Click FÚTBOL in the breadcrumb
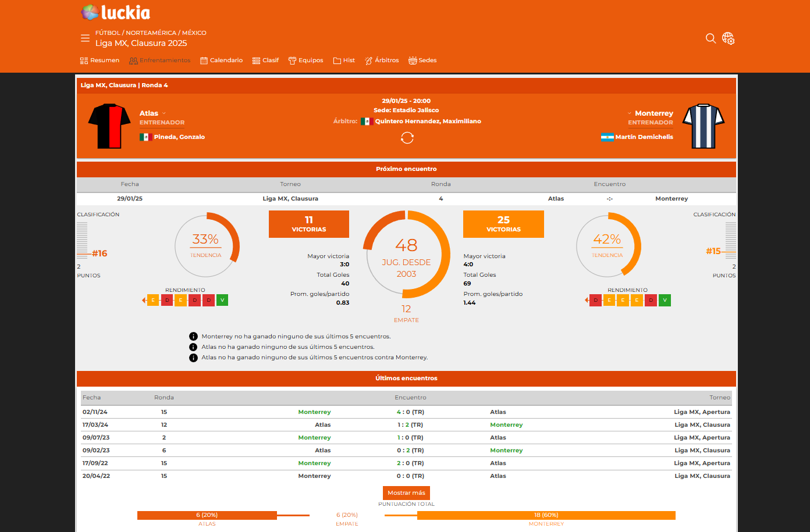The image size is (810, 532). (x=108, y=33)
